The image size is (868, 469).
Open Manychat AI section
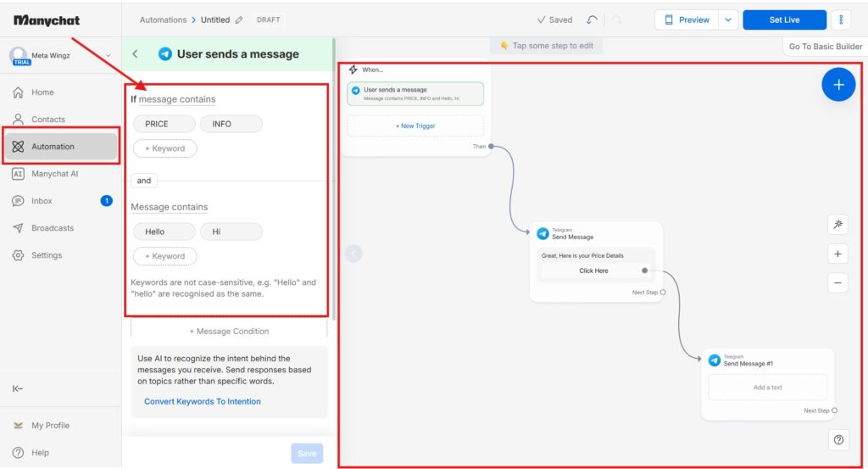tap(54, 173)
